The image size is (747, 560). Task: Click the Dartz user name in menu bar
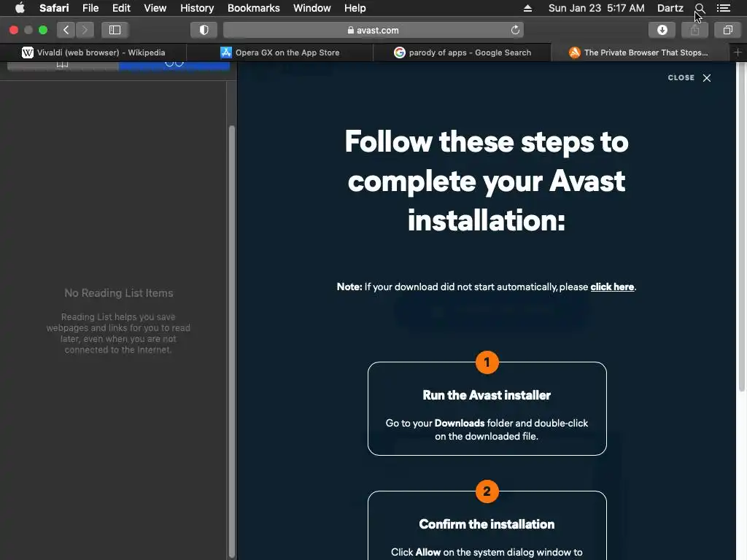click(x=670, y=8)
